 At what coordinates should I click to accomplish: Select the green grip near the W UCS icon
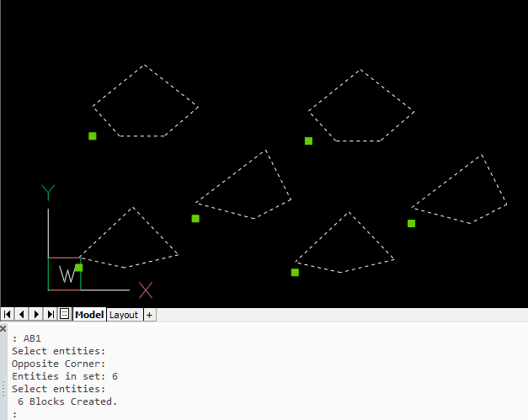point(79,268)
